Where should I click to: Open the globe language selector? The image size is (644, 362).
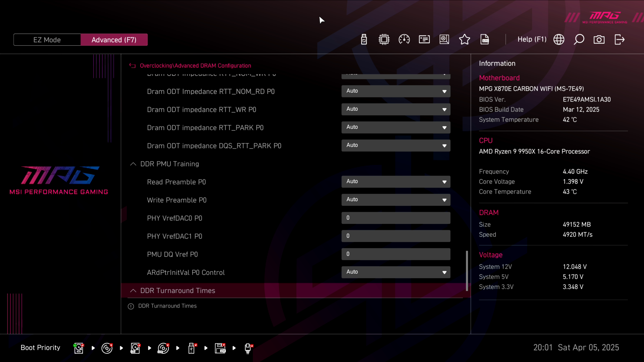(x=559, y=40)
